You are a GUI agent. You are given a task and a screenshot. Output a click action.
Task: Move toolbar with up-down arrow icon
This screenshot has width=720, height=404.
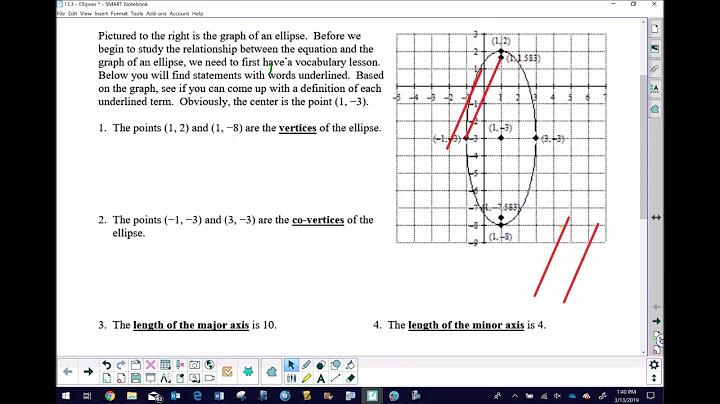[x=654, y=378]
